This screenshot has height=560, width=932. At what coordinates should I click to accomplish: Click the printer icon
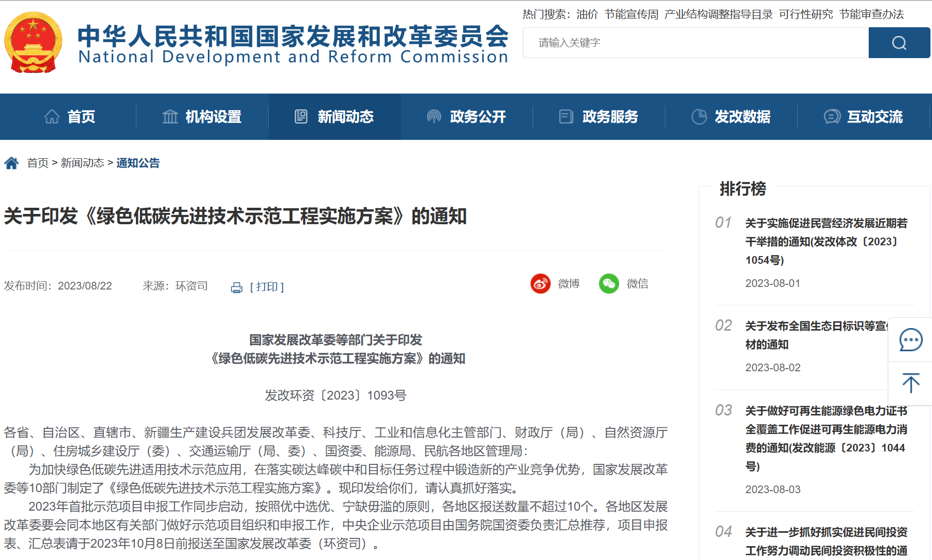[237, 287]
